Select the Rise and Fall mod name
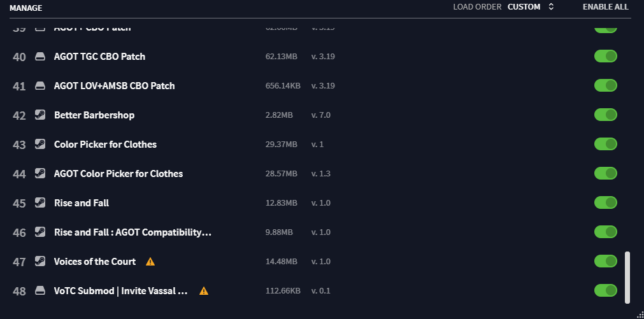Viewport: 644px width, 319px height. point(82,203)
